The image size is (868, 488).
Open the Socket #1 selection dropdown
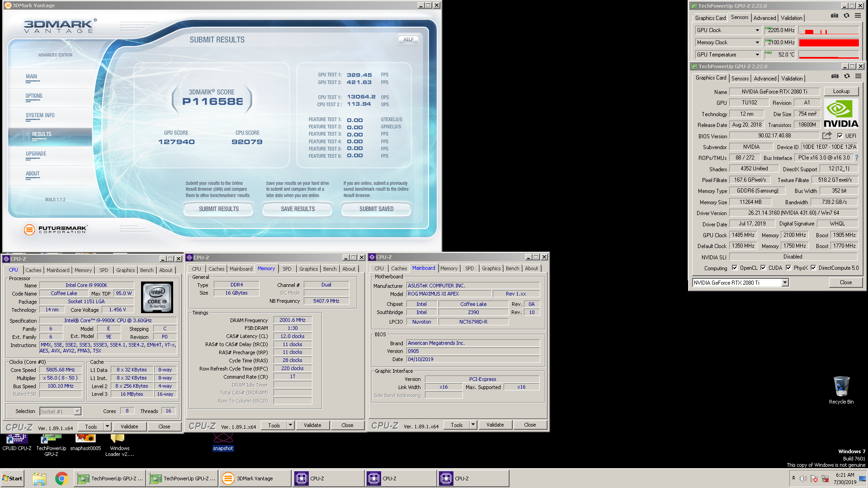coord(77,411)
